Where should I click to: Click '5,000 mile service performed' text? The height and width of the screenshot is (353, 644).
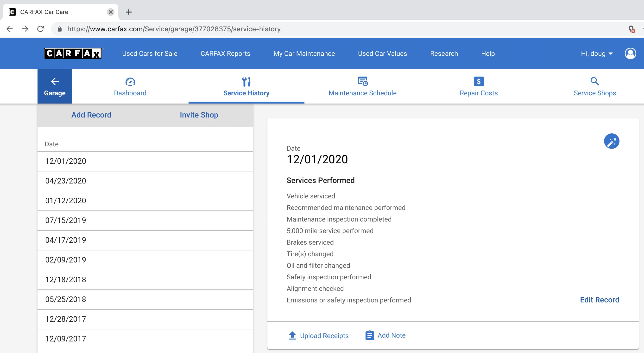(330, 231)
